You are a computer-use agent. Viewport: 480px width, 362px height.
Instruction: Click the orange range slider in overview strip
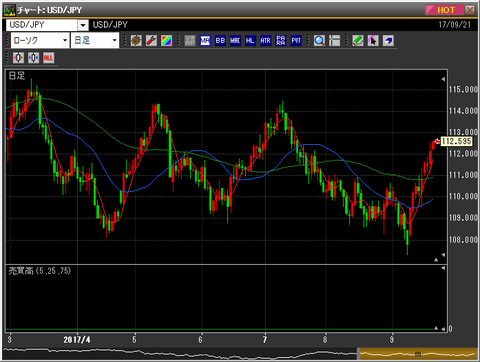pos(418,353)
